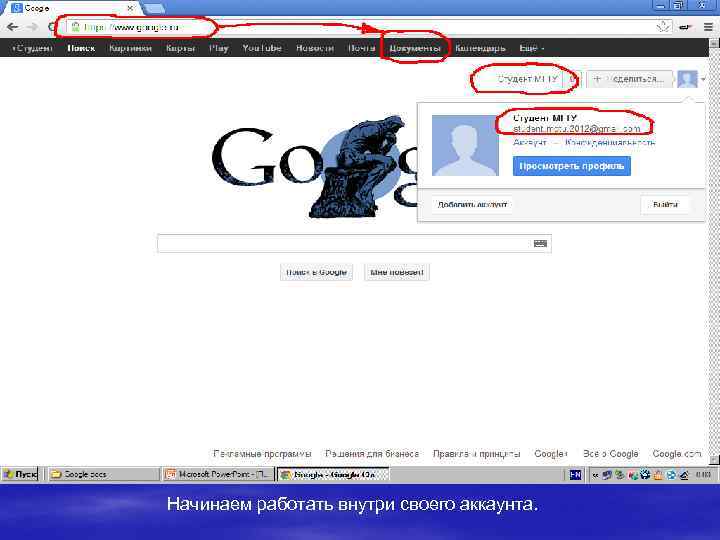Image resolution: width=720 pixels, height=540 pixels.
Task: Open the Google+ footer link
Action: click(x=551, y=454)
